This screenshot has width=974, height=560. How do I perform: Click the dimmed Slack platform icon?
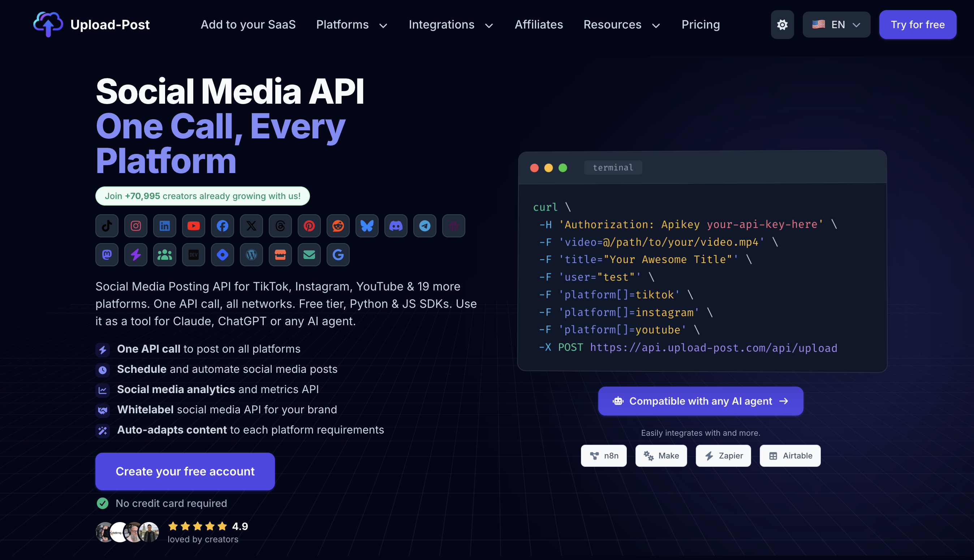453,226
